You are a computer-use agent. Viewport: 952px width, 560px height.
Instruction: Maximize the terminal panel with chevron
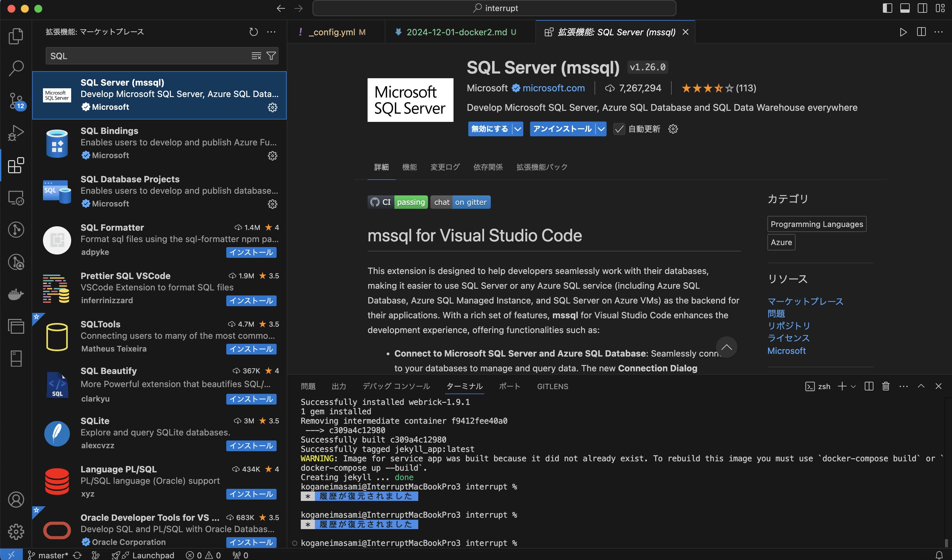[921, 386]
